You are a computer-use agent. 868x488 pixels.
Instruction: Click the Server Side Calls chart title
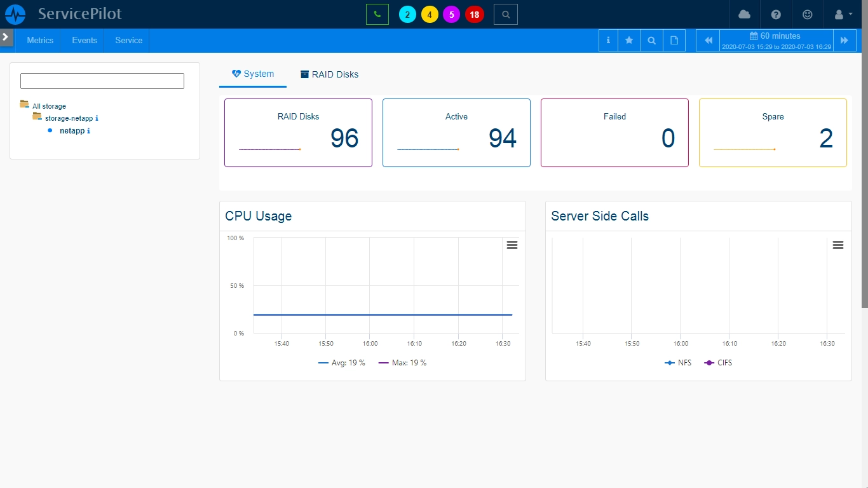pyautogui.click(x=600, y=216)
